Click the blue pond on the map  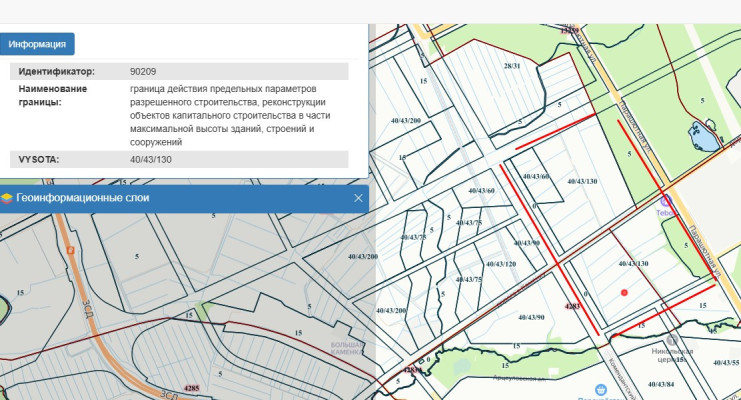(703, 135)
